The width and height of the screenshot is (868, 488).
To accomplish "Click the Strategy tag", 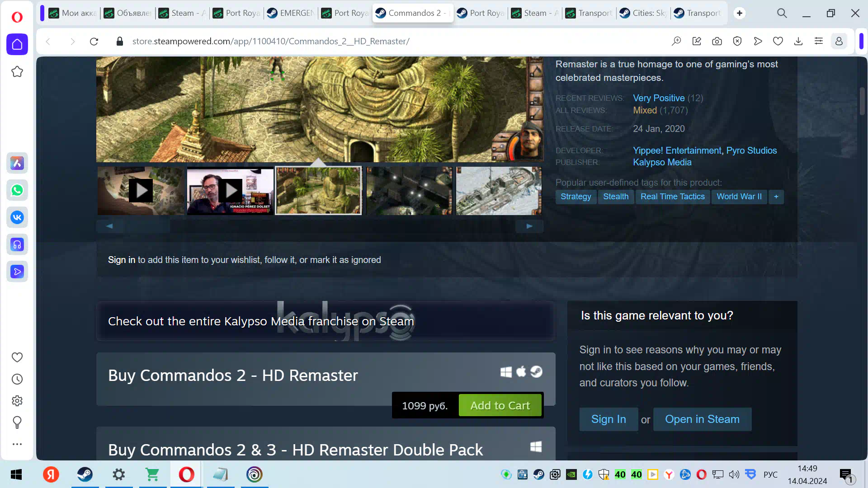I will click(x=576, y=197).
